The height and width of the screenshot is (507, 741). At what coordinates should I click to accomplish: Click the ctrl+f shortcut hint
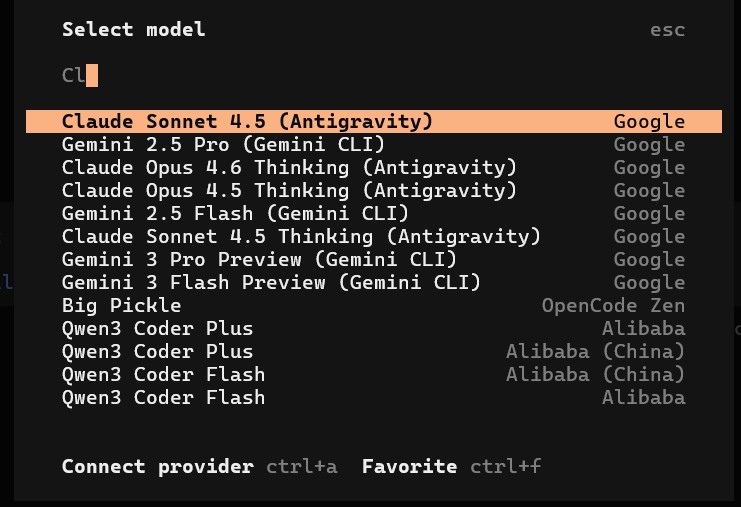click(505, 466)
